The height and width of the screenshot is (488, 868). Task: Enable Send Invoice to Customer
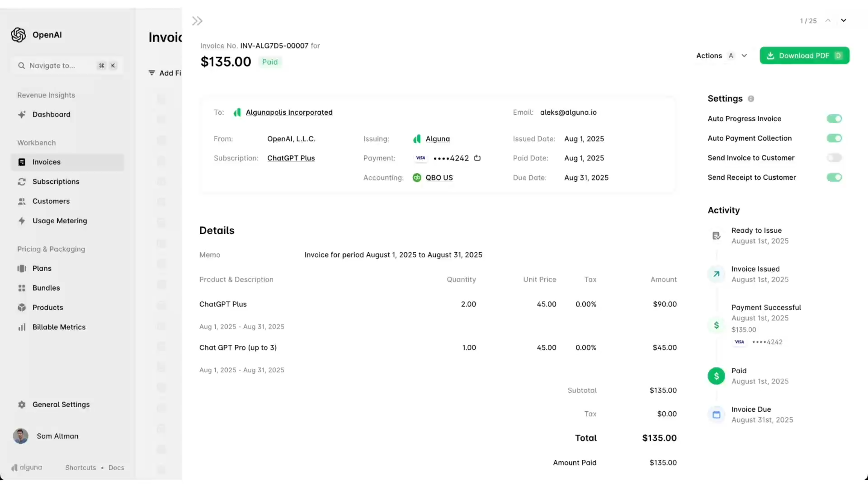[834, 158]
